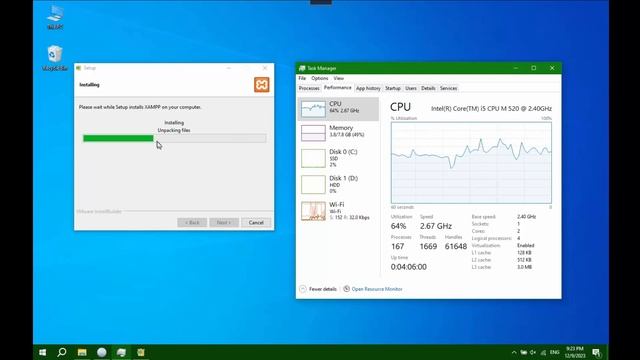Click the Resource Monitor icon
This screenshot has width=640, height=360.
347,289
